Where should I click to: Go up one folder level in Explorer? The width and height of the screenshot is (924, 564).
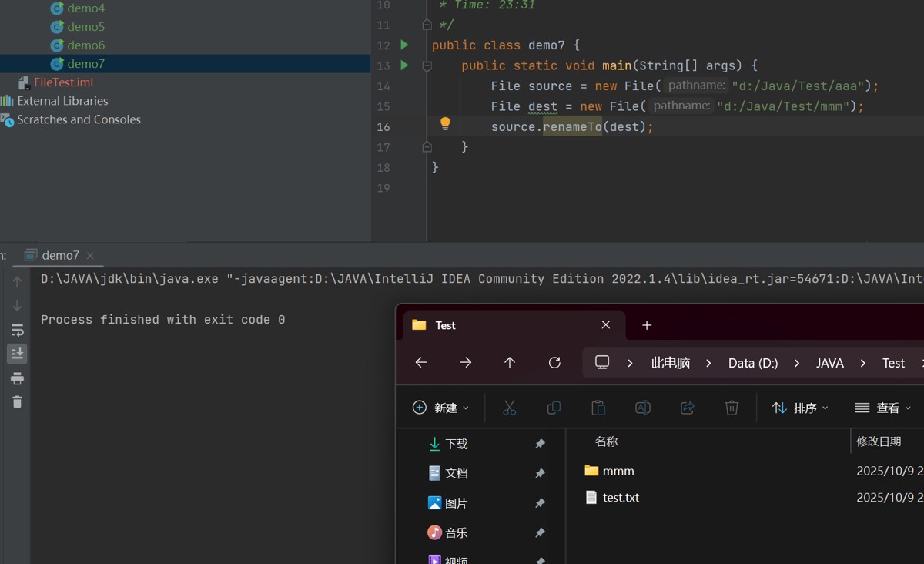point(510,363)
